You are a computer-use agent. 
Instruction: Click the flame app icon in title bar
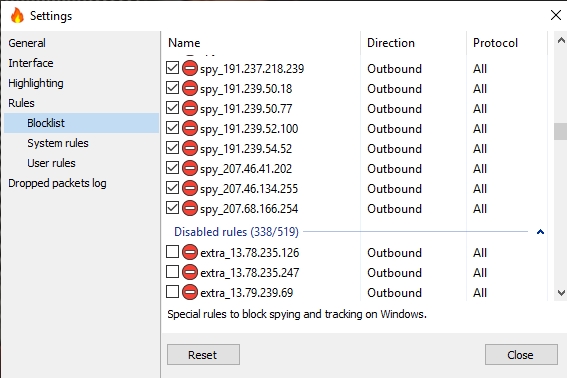(x=17, y=16)
